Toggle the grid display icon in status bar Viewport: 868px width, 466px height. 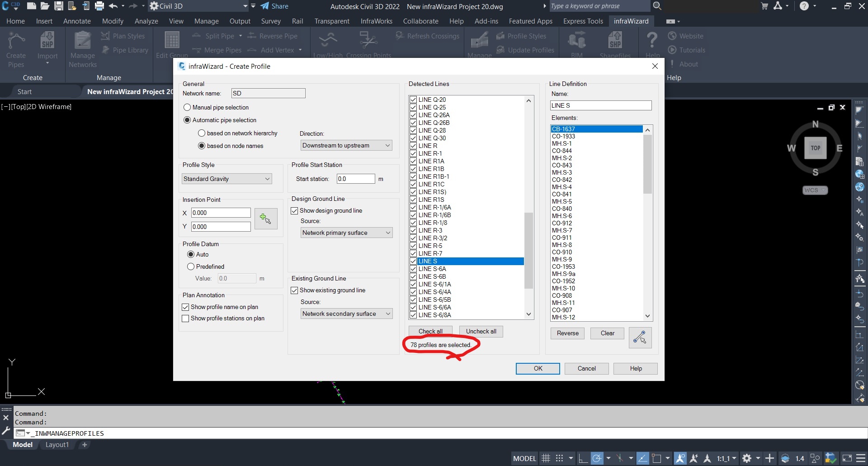point(546,458)
